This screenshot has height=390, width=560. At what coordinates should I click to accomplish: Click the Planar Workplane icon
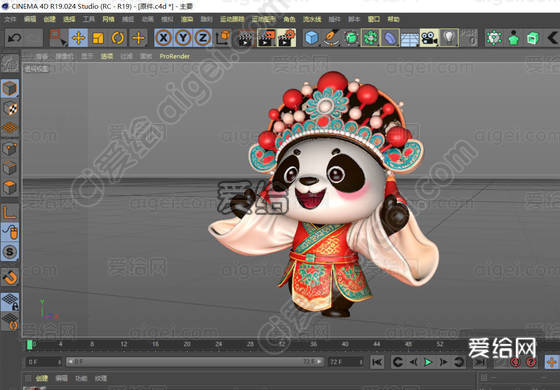[x=10, y=321]
